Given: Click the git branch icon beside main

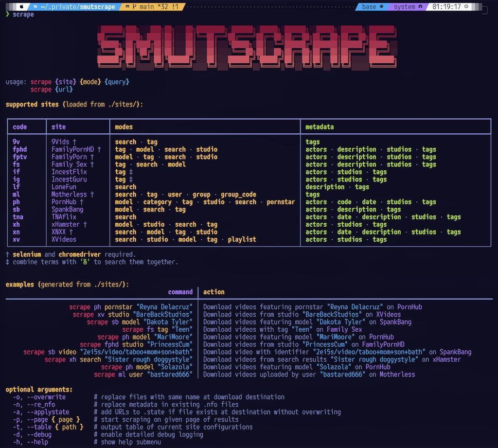Looking at the screenshot, I should pyautogui.click(x=134, y=7).
